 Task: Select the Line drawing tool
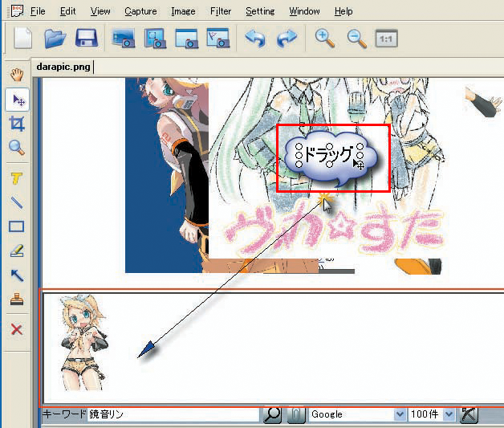pyautogui.click(x=17, y=202)
